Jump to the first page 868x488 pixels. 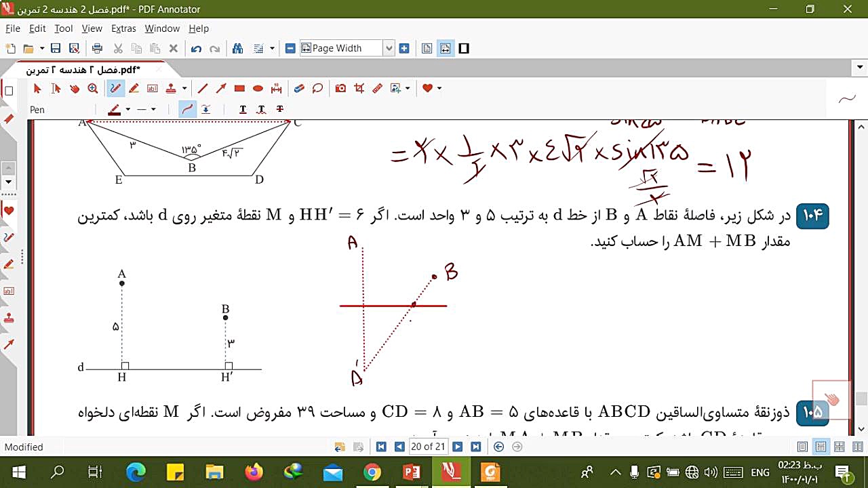pyautogui.click(x=381, y=447)
